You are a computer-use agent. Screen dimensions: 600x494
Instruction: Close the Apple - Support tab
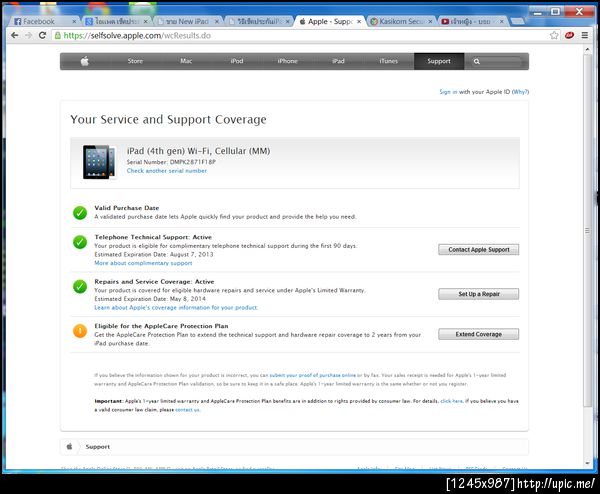359,21
